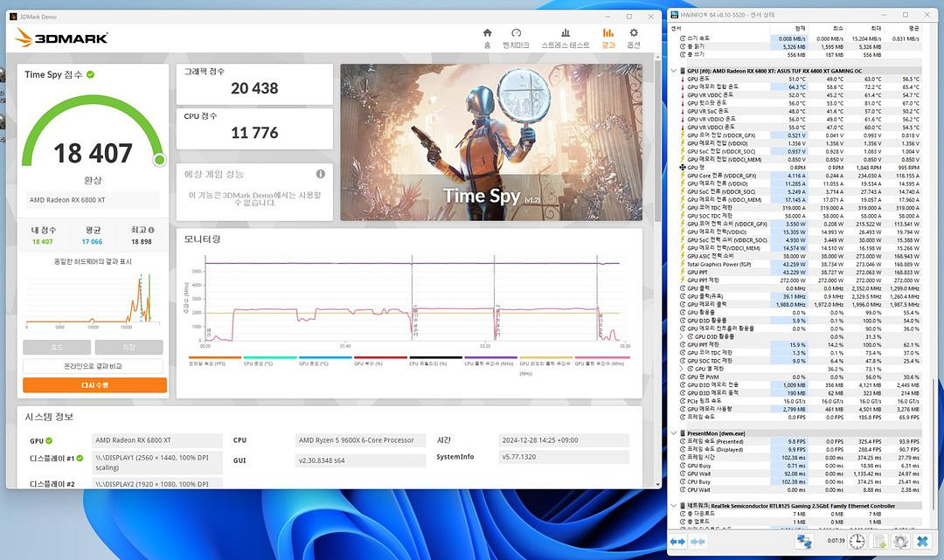
Task: Click HWiNFO log file save icon
Action: tap(879, 542)
